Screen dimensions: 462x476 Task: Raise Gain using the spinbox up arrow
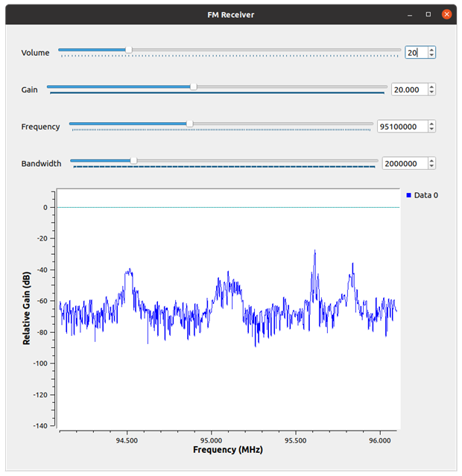pyautogui.click(x=432, y=86)
